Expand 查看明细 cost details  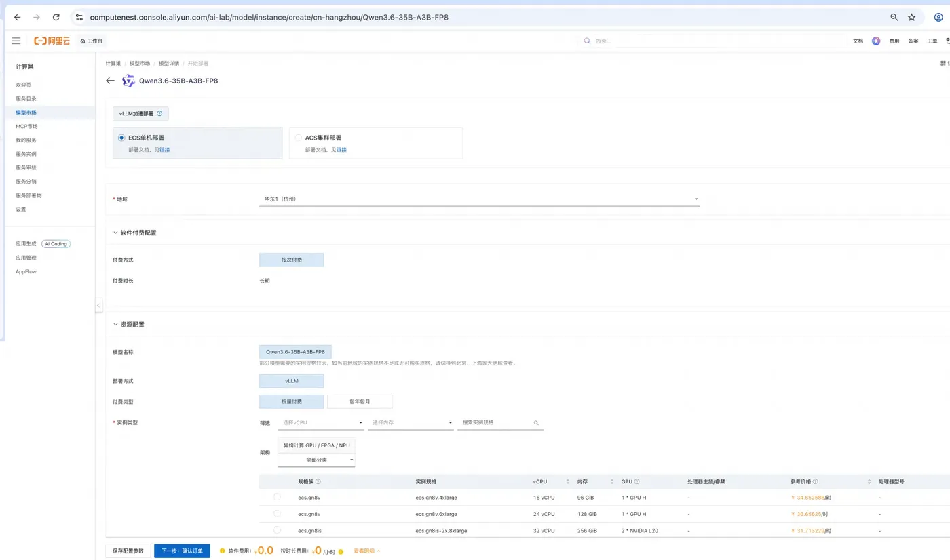tap(367, 551)
